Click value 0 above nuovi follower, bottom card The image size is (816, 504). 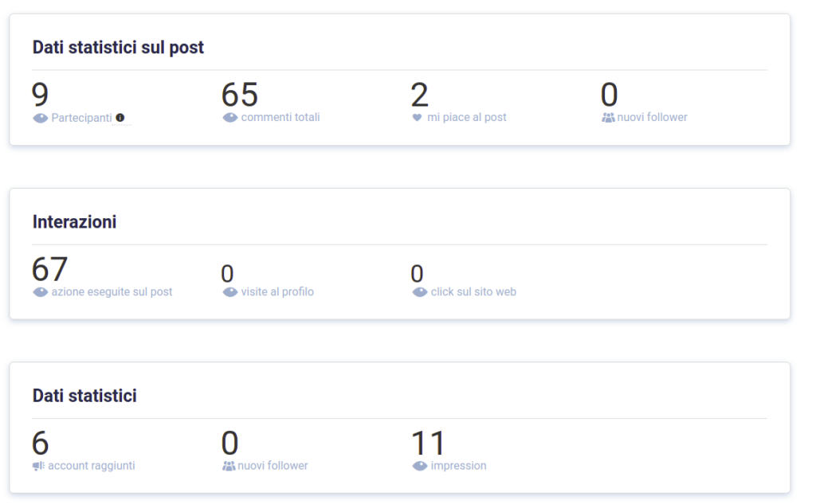pos(230,443)
